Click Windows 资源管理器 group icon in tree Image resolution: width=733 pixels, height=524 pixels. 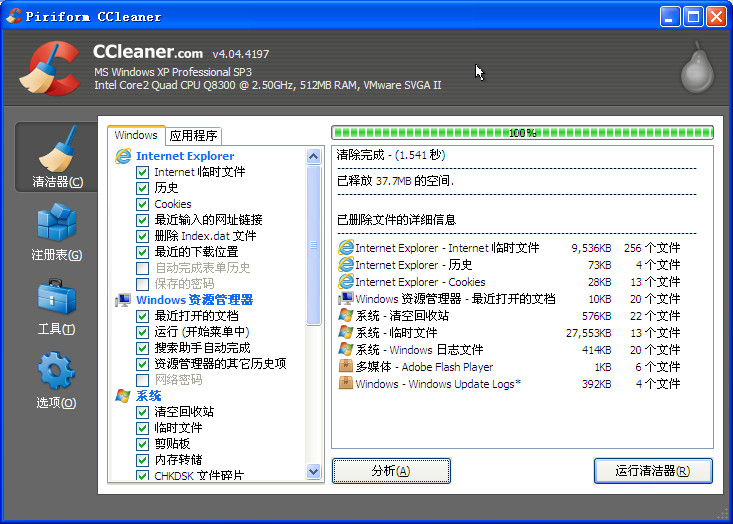(123, 300)
